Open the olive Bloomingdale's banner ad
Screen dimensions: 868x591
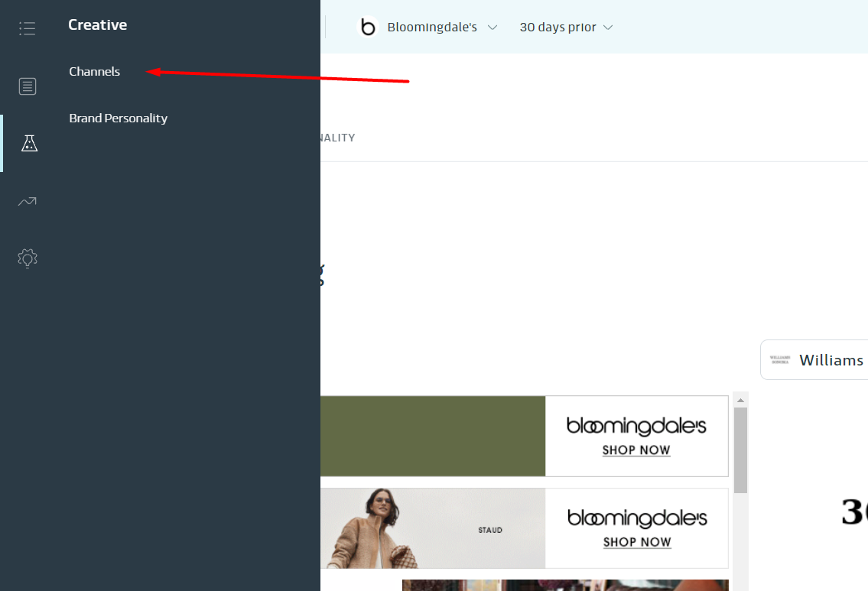pyautogui.click(x=524, y=436)
